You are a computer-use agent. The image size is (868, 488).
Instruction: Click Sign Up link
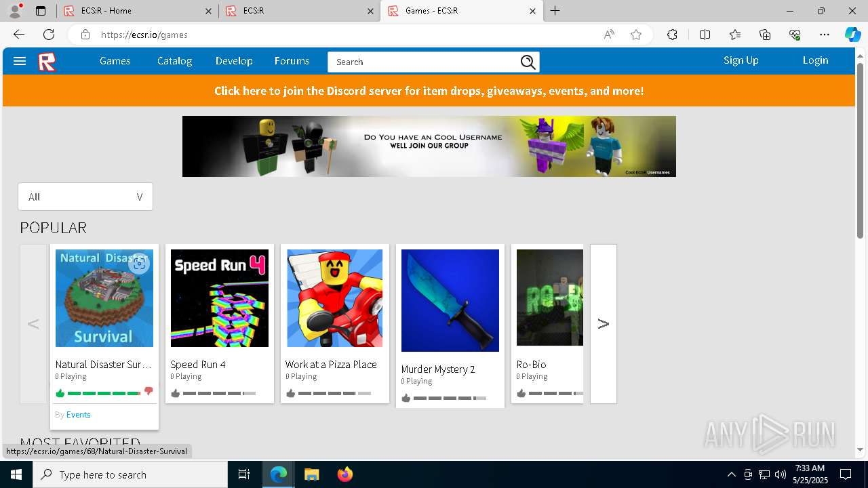(741, 60)
